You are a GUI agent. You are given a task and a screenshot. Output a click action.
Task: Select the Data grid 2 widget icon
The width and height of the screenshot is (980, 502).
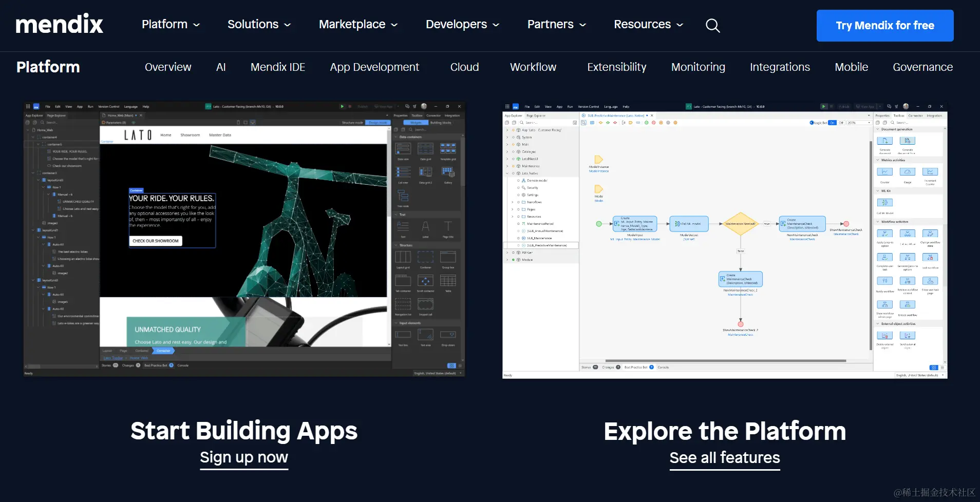pyautogui.click(x=425, y=172)
